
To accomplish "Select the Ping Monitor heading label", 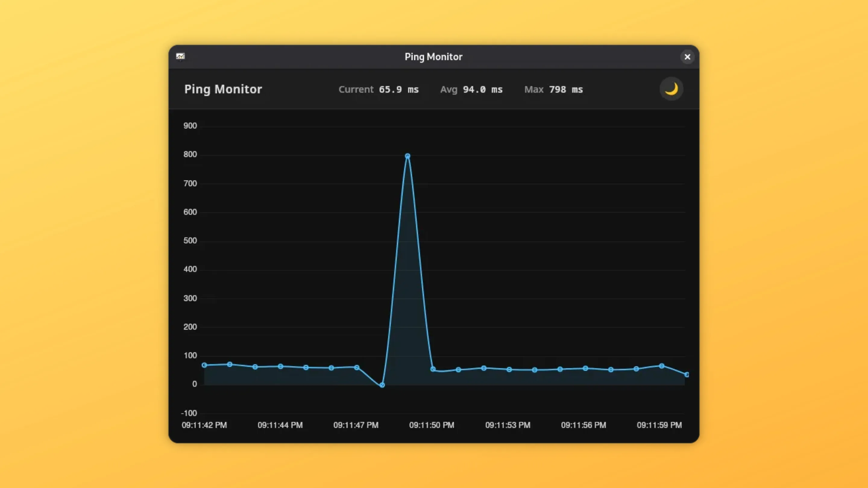I will [x=223, y=89].
